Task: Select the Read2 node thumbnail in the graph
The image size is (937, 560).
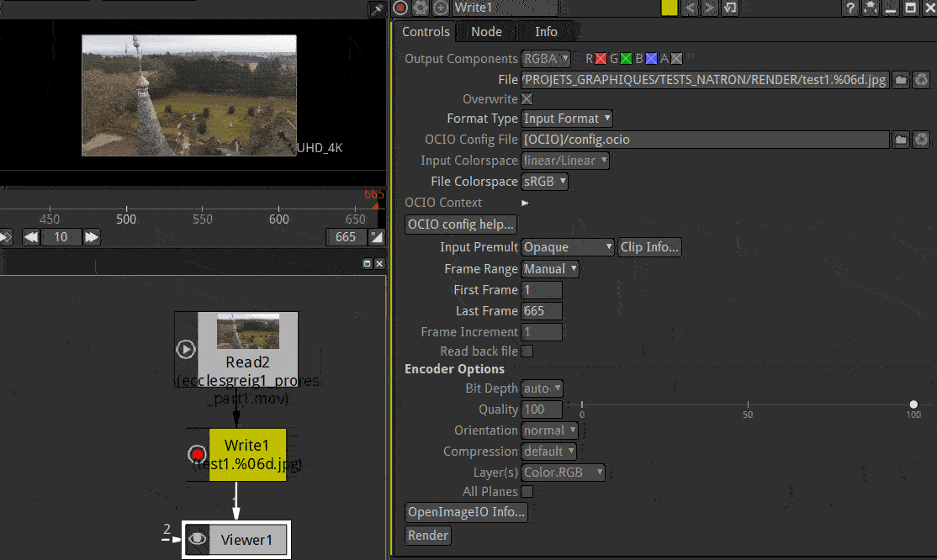Action: click(248, 330)
